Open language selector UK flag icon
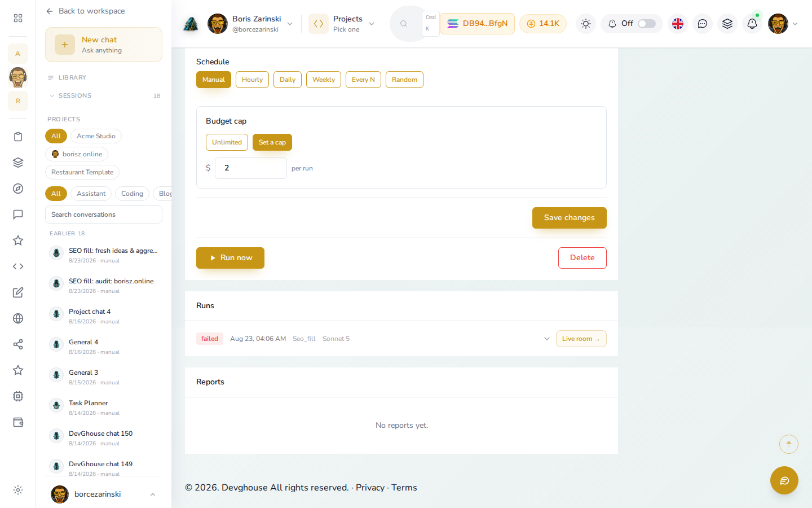812x508 pixels. [678, 24]
